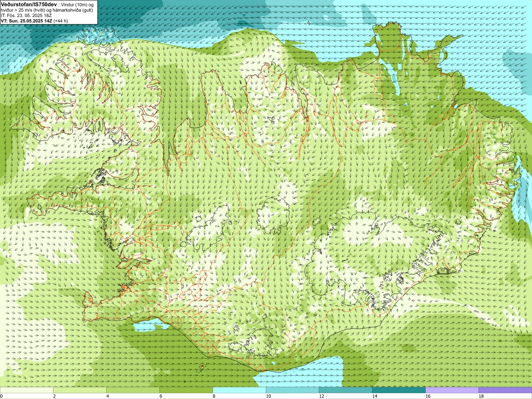The height and width of the screenshot is (399, 532).
Task: Click the 12–14 m/s teal legend swatch
Action: [346, 390]
